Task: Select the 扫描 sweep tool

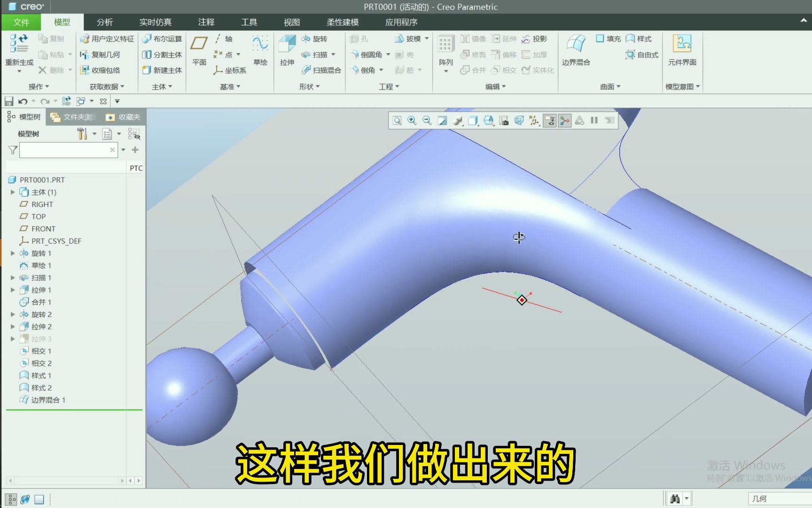Action: [314, 55]
